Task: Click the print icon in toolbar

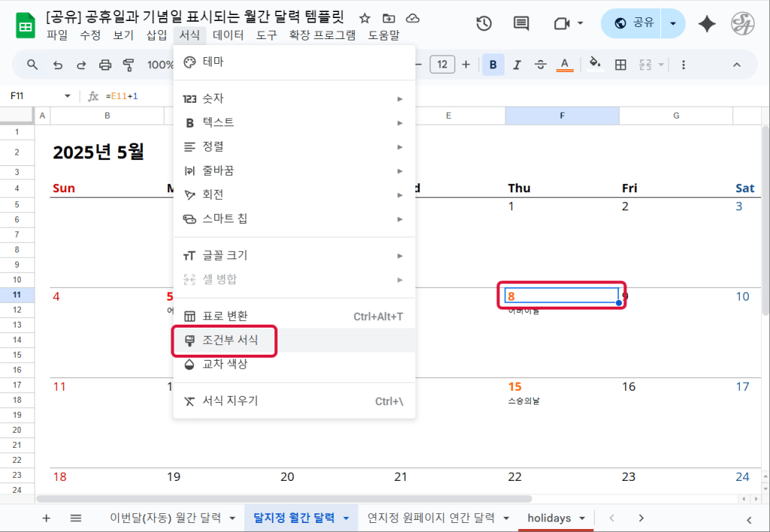Action: pyautogui.click(x=105, y=65)
